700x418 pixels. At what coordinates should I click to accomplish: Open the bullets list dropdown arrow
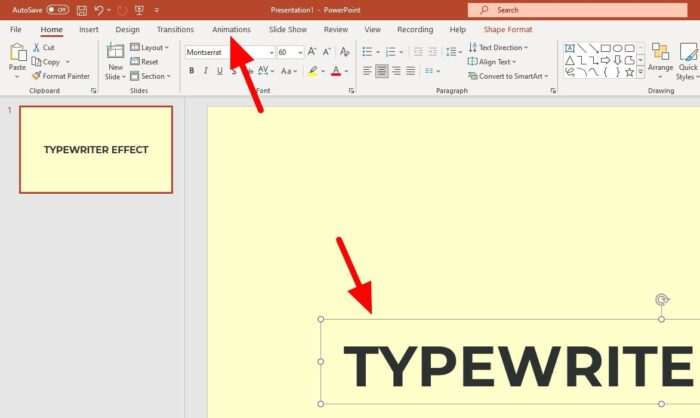point(378,52)
